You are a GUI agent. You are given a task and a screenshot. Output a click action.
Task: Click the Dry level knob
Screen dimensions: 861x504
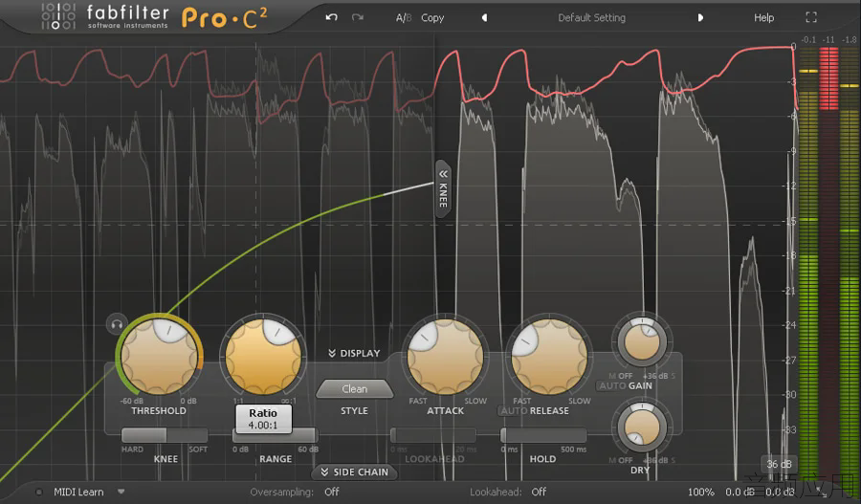(x=642, y=426)
